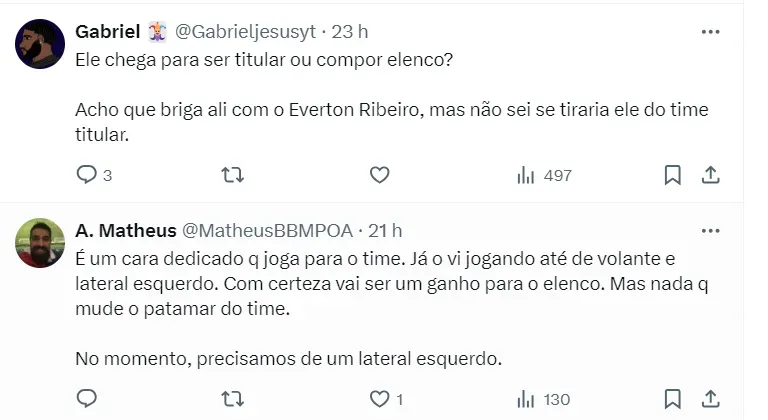Like Gabriel's tweet about Everton Ribeiro

379,175
